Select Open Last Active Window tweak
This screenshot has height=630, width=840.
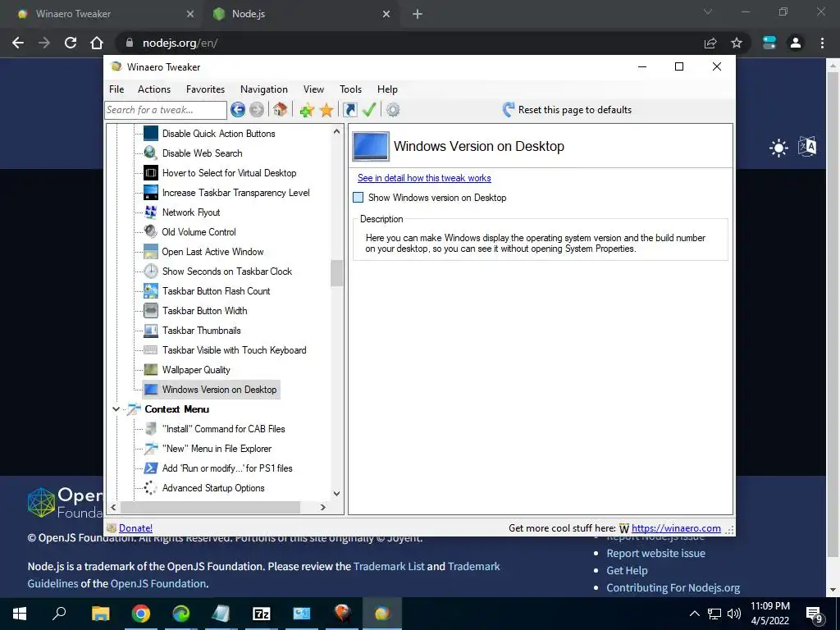point(212,252)
